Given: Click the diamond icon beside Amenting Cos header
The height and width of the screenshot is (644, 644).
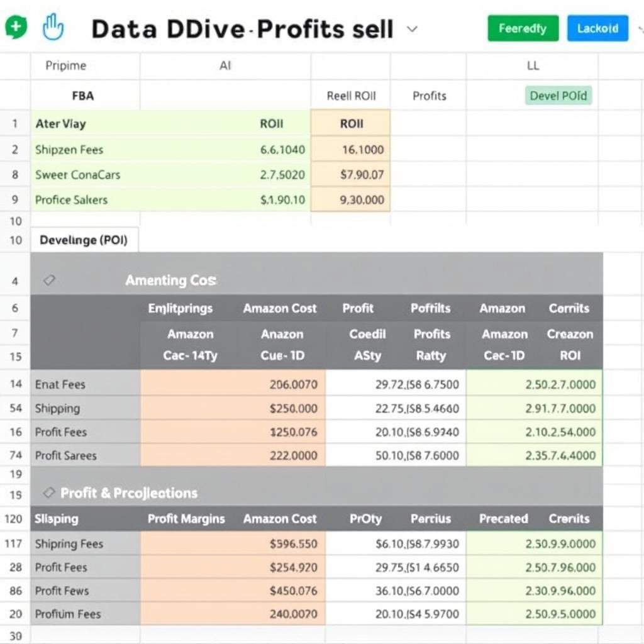Looking at the screenshot, I should 50,280.
